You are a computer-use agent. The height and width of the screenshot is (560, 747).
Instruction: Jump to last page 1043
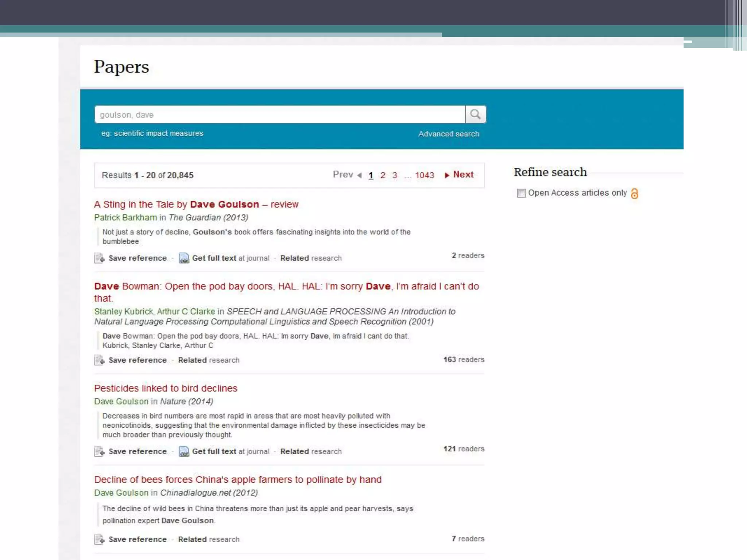coord(425,175)
